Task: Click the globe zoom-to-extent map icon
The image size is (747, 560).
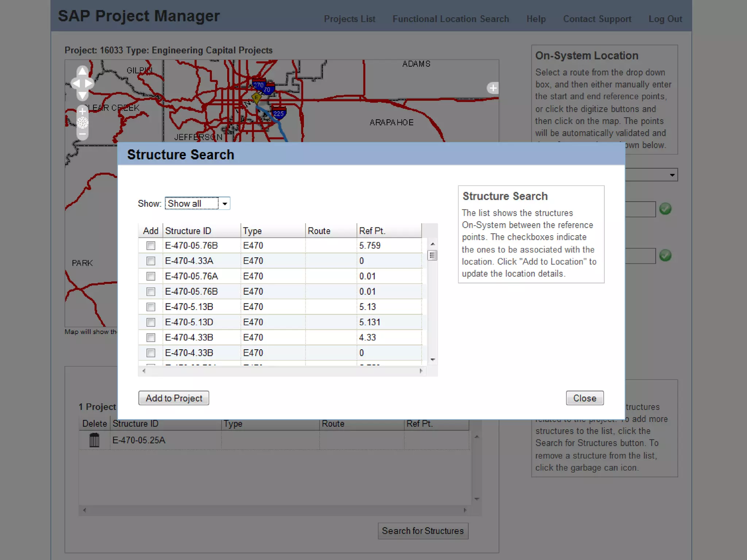Action: coord(83,122)
